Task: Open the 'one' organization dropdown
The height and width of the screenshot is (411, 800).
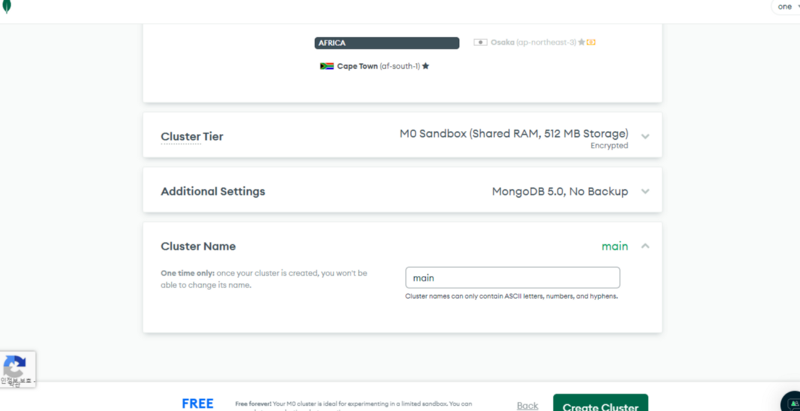Action: point(786,7)
